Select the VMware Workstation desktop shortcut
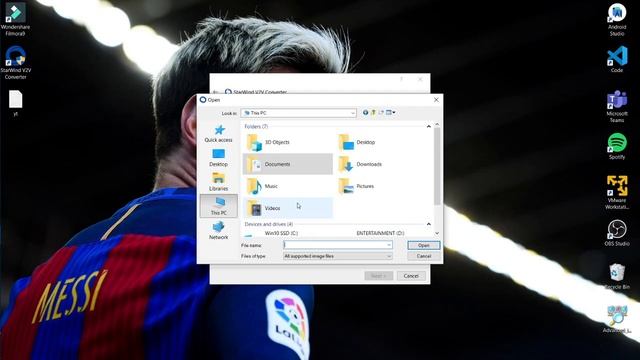This screenshot has width=640, height=360. (617, 192)
